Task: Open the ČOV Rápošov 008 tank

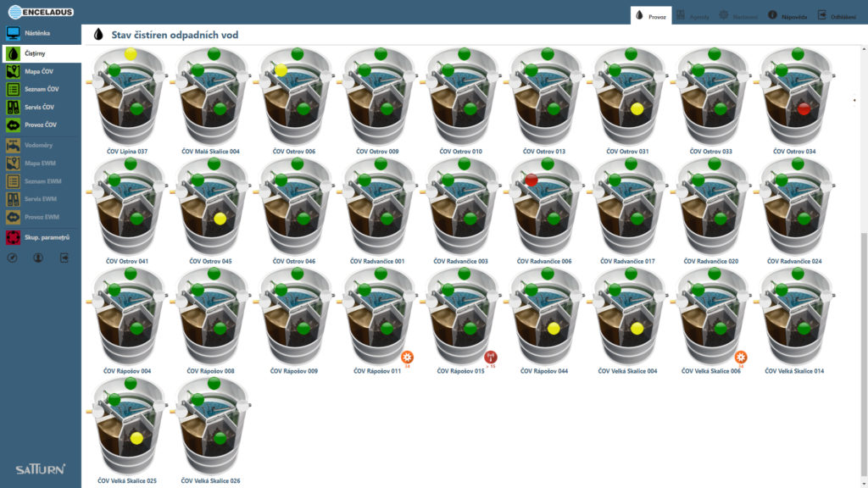Action: coord(211,317)
